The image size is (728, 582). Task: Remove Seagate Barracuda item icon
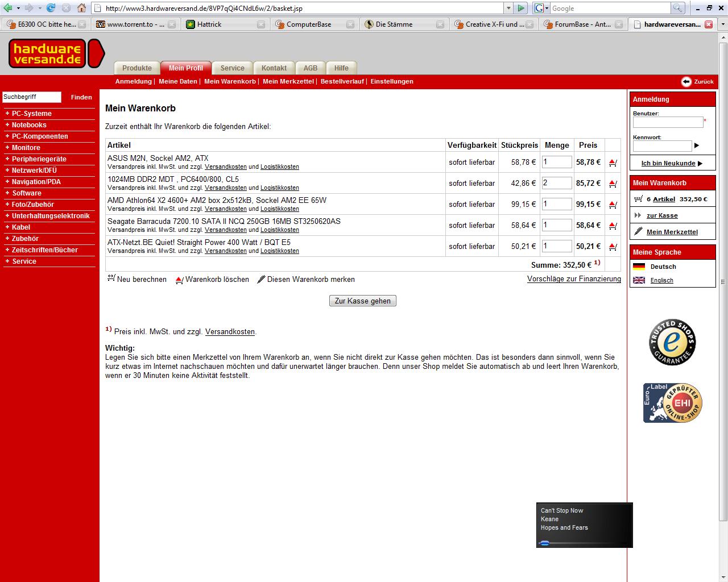coord(613,226)
